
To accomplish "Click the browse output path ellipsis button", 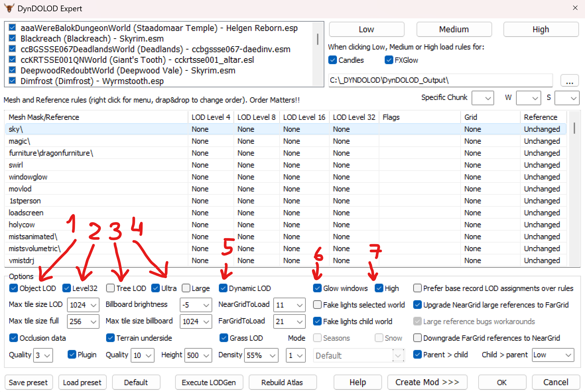I will (x=569, y=80).
